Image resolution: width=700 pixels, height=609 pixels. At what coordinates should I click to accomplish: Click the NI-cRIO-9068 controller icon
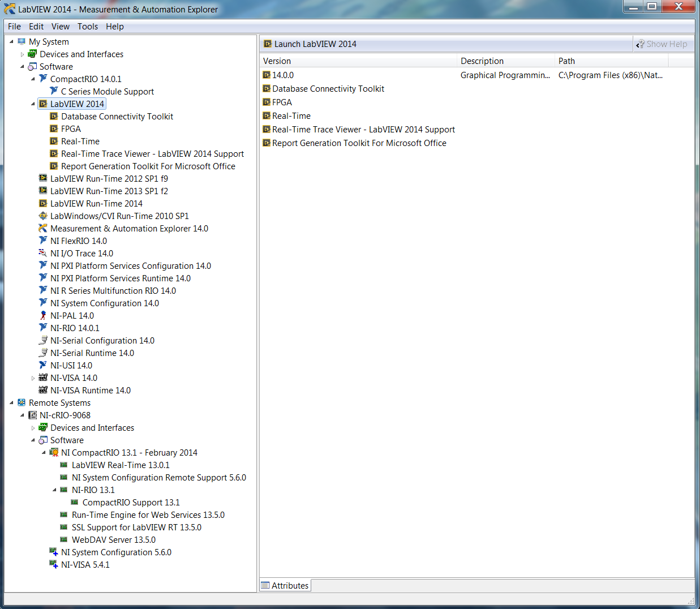[32, 415]
